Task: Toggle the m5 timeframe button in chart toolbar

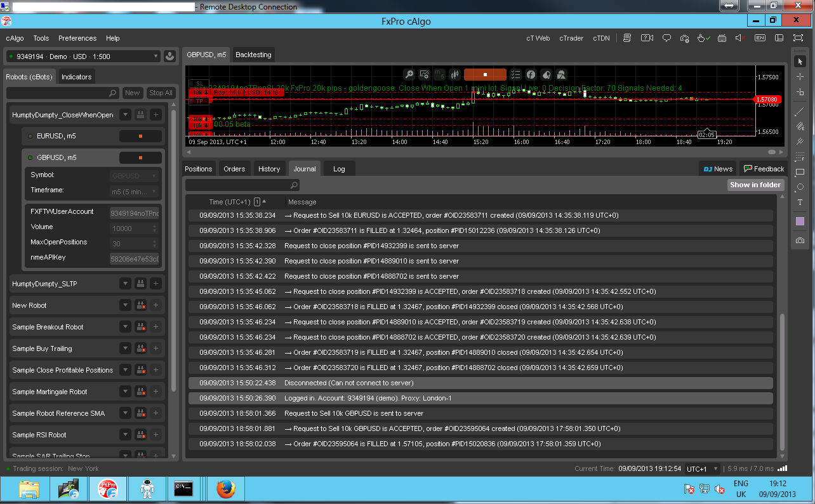Action: 440,74
